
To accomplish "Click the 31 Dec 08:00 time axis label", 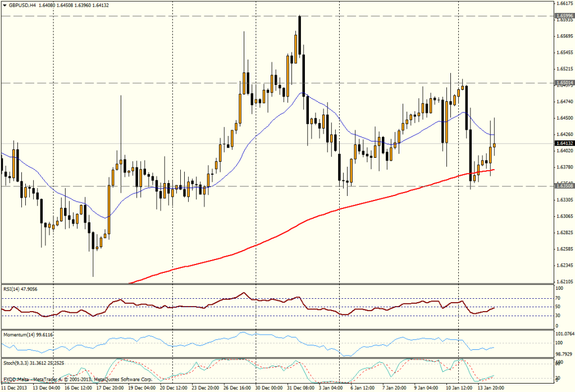I will click(x=302, y=388).
